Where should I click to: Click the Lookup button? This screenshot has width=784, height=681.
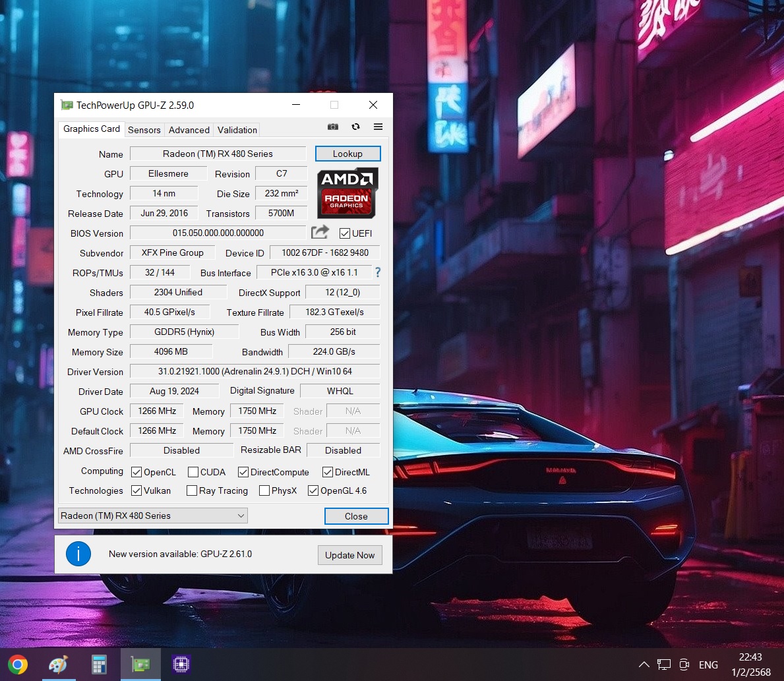tap(347, 154)
